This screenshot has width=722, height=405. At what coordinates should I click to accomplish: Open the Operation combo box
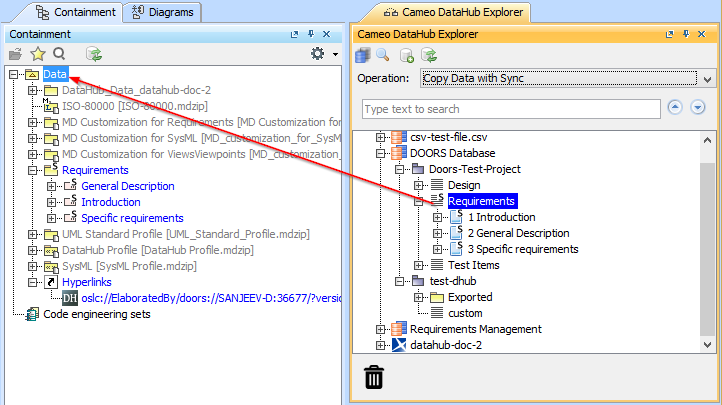pyautogui.click(x=567, y=78)
